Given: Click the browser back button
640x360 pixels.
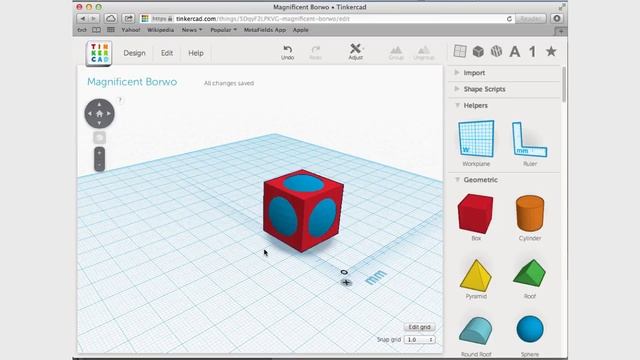Looking at the screenshot, I should (82, 18).
